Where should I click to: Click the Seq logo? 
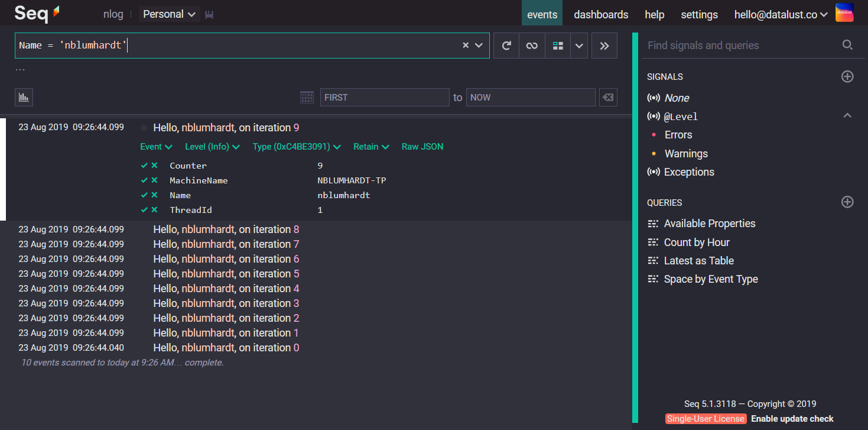pos(37,13)
